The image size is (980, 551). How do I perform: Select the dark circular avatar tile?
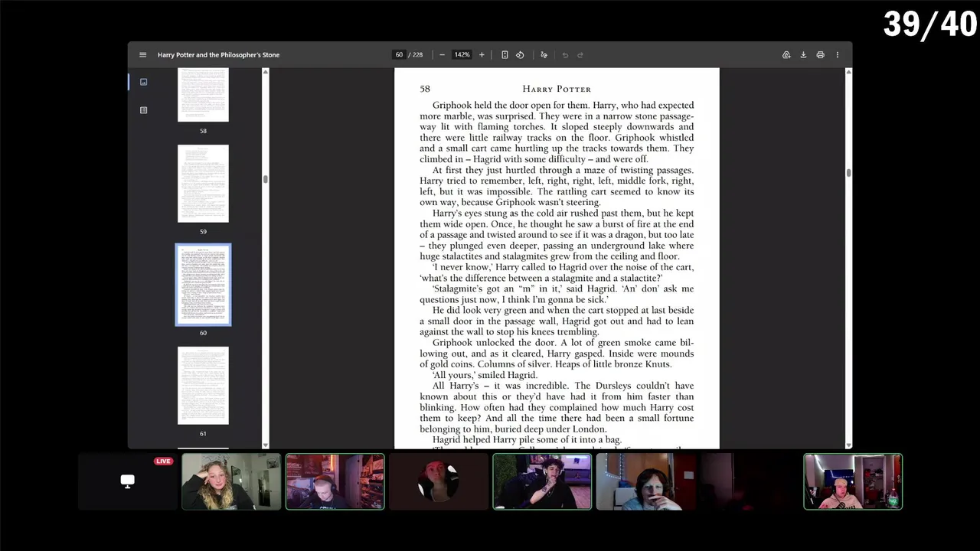coord(439,481)
